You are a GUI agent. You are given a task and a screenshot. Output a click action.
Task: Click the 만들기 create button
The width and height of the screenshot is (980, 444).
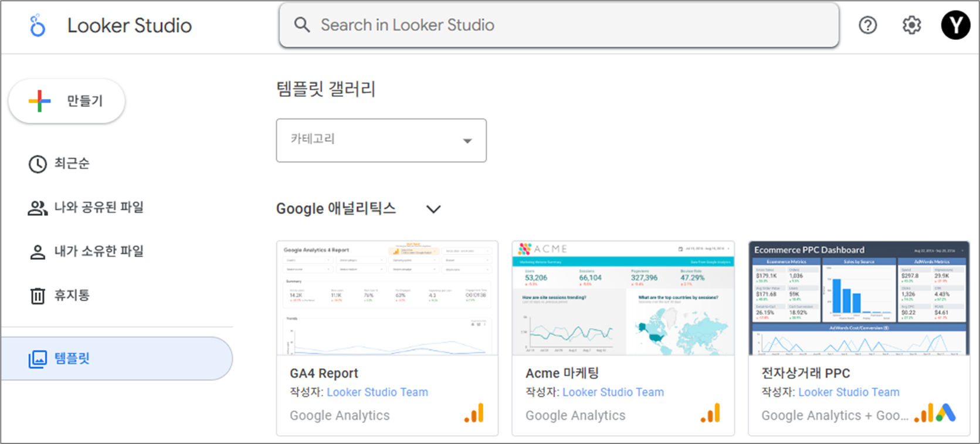[x=66, y=101]
